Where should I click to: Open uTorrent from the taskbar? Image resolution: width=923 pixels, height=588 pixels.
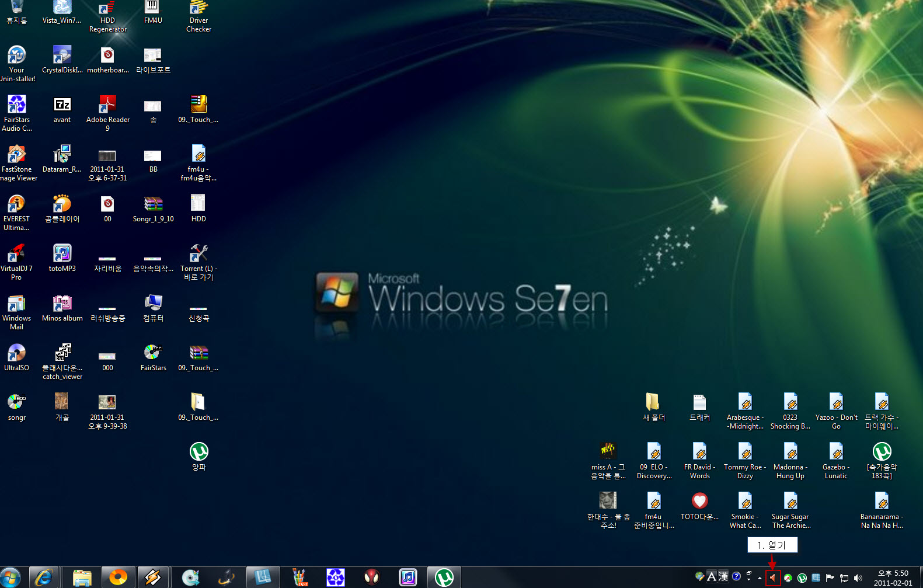click(x=444, y=577)
